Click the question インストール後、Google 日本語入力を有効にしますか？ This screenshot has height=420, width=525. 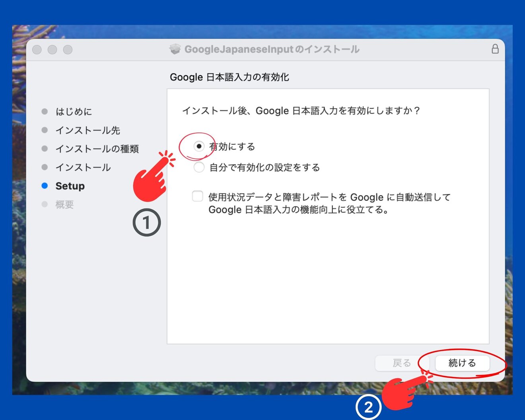pos(301,111)
